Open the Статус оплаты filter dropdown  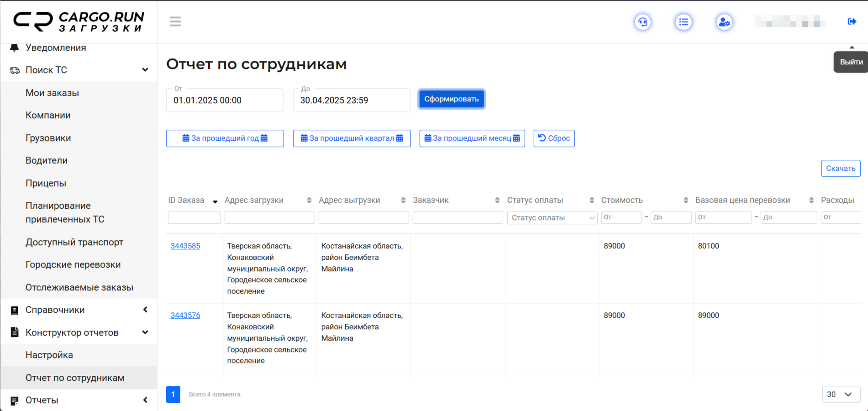(x=552, y=218)
